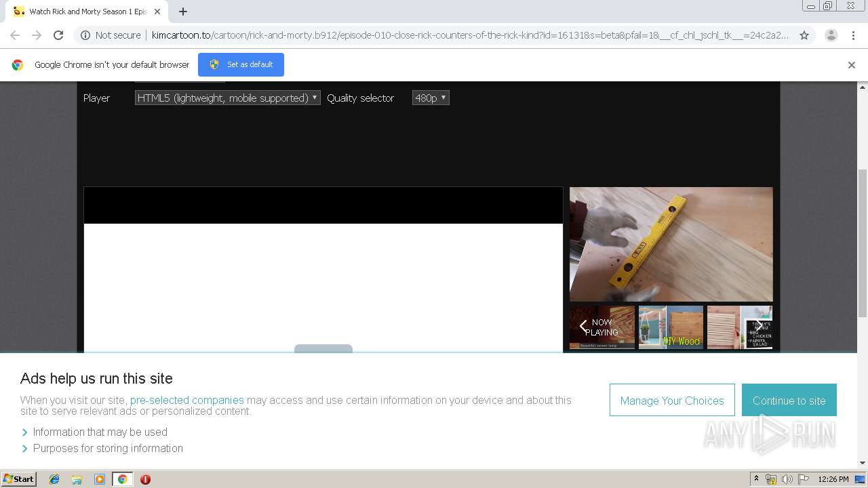The width and height of the screenshot is (868, 488).
Task: Open the Chrome profile avatar menu
Action: [831, 35]
